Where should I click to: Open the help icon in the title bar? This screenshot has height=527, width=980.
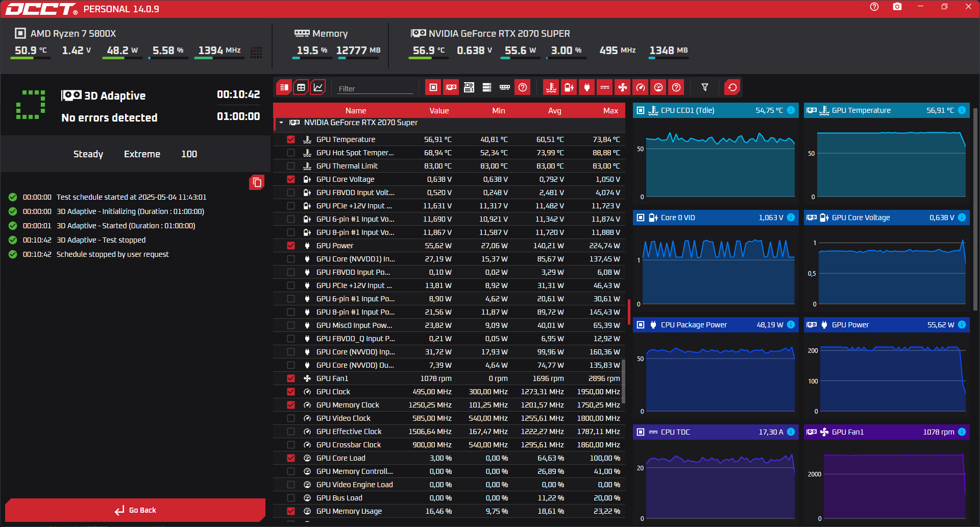pyautogui.click(x=874, y=7)
